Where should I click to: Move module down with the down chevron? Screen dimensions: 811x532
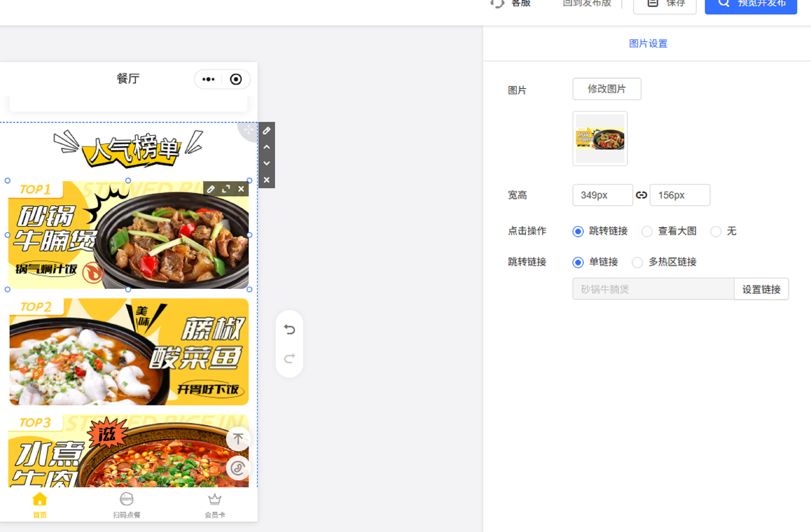point(266,163)
